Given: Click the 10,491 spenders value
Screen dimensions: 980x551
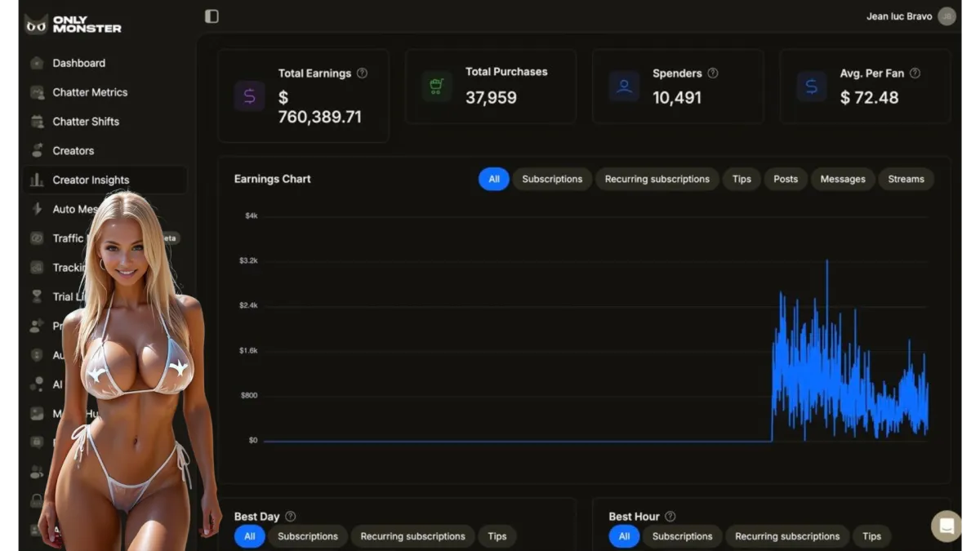Looking at the screenshot, I should pyautogui.click(x=677, y=98).
